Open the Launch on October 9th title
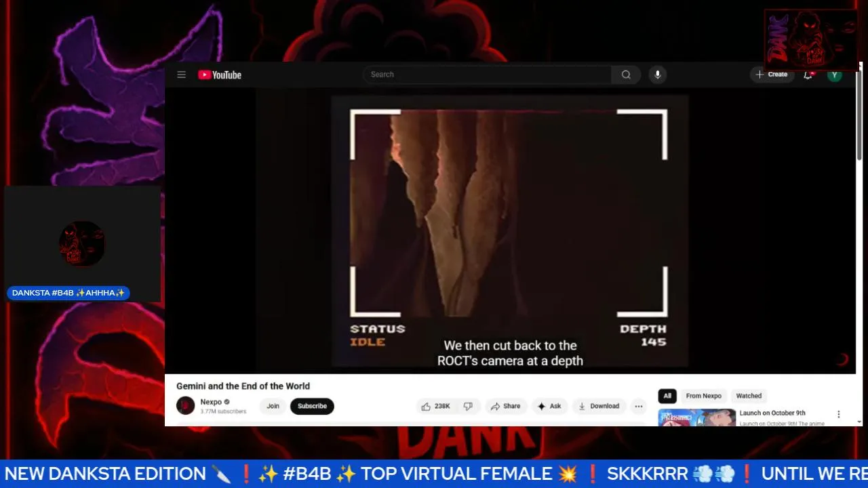Image resolution: width=868 pixels, height=488 pixels. [772, 413]
